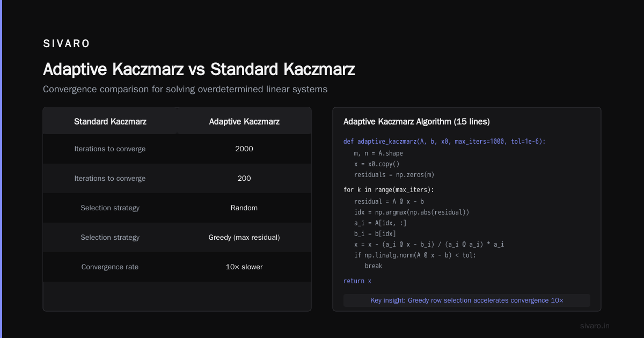The width and height of the screenshot is (644, 338).
Task: Click the 10× slower convergence cell
Action: [244, 267]
